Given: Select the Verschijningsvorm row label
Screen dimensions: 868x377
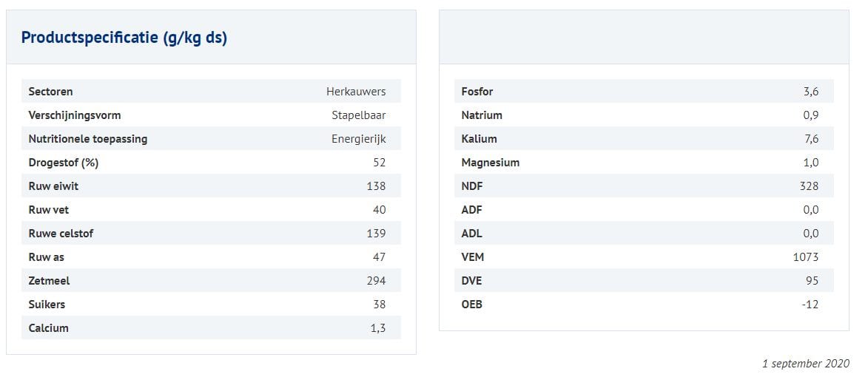Looking at the screenshot, I should pyautogui.click(x=74, y=115).
